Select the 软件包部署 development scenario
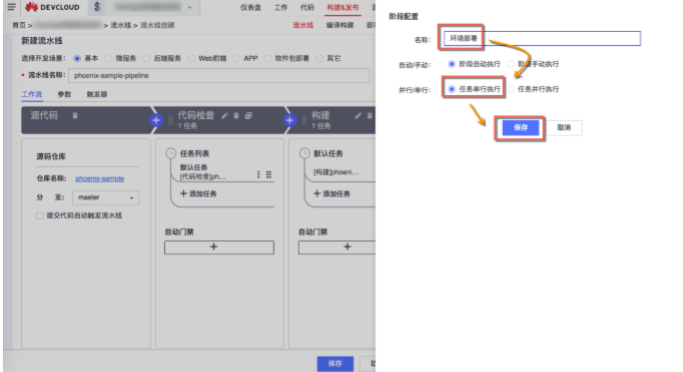The height and width of the screenshot is (372, 683). pyautogui.click(x=267, y=58)
